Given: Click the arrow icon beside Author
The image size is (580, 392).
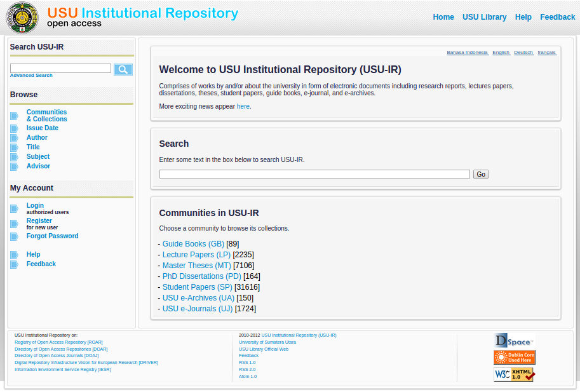Looking at the screenshot, I should click(14, 138).
